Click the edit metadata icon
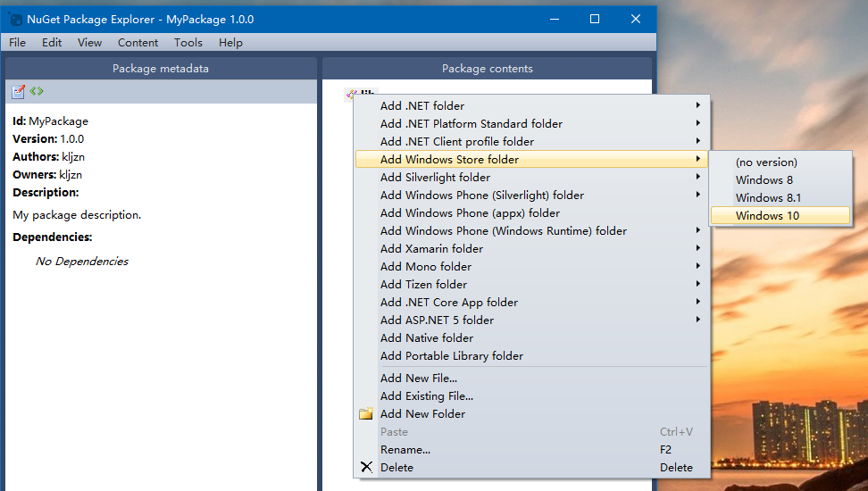The image size is (868, 491). (18, 91)
